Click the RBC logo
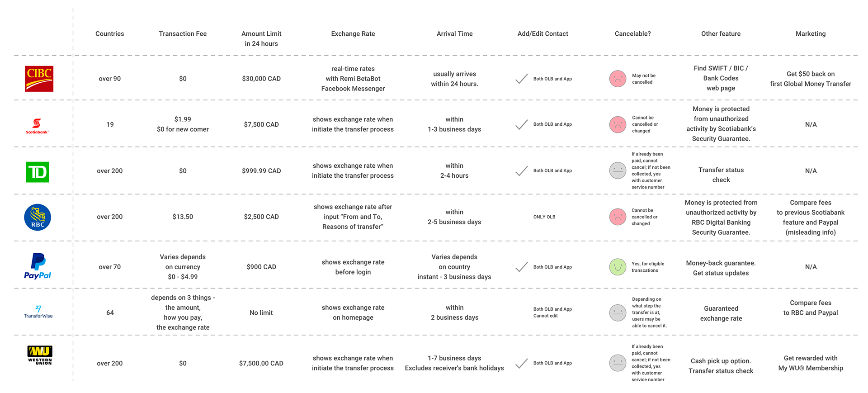This screenshot has height=393, width=868. click(x=38, y=218)
